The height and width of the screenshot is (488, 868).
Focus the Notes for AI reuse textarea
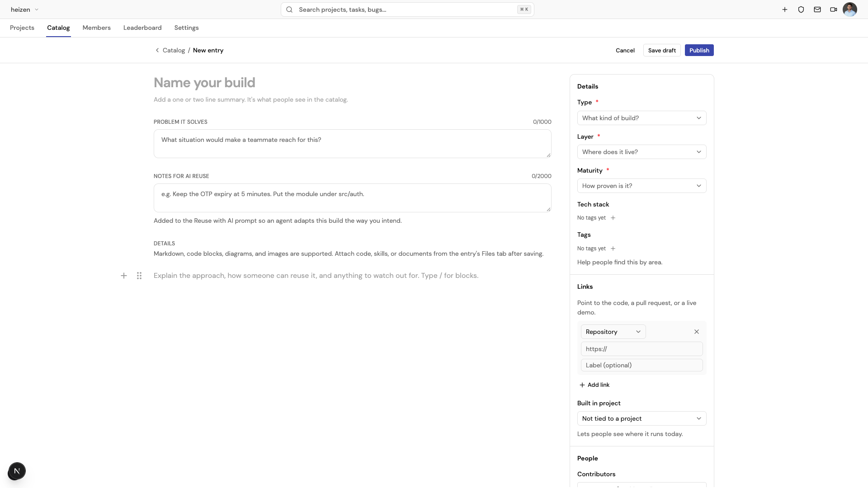tap(352, 198)
